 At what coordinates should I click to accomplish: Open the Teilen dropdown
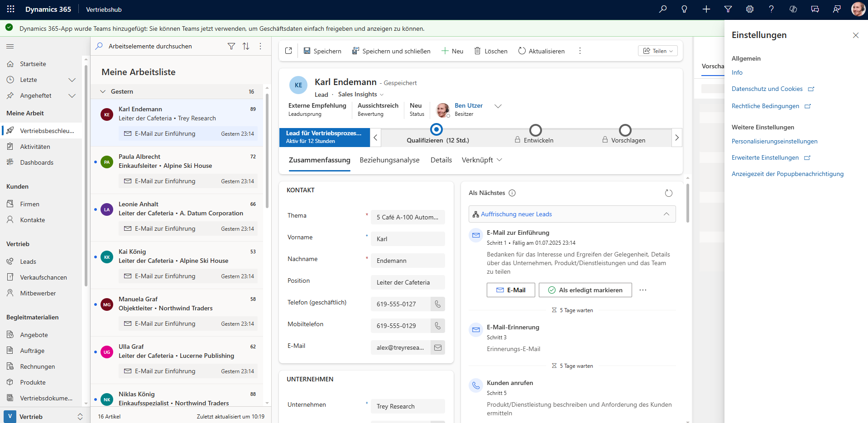coord(658,51)
